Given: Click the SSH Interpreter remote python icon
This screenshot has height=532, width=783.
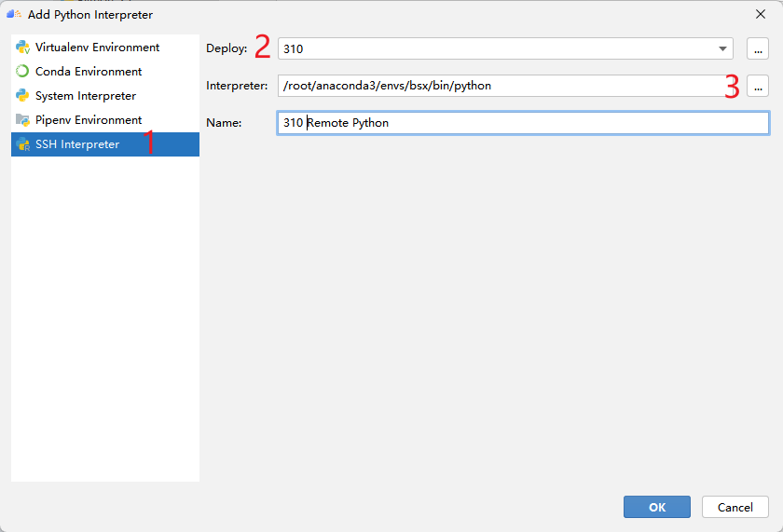Looking at the screenshot, I should pos(22,144).
